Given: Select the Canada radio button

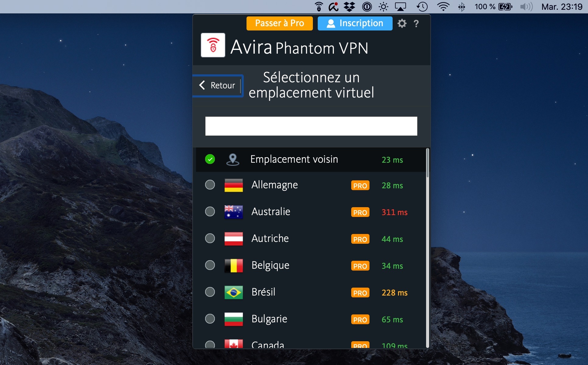Looking at the screenshot, I should coord(210,344).
